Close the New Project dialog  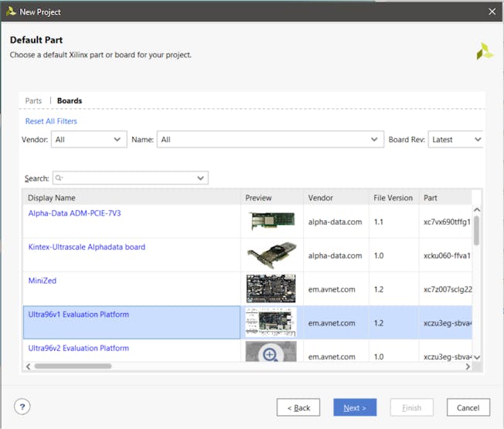click(492, 12)
